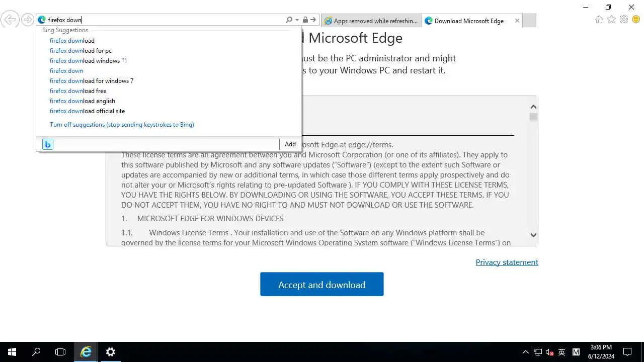644x362 pixels.
Task: Click the Add search provider button
Action: pos(290,144)
